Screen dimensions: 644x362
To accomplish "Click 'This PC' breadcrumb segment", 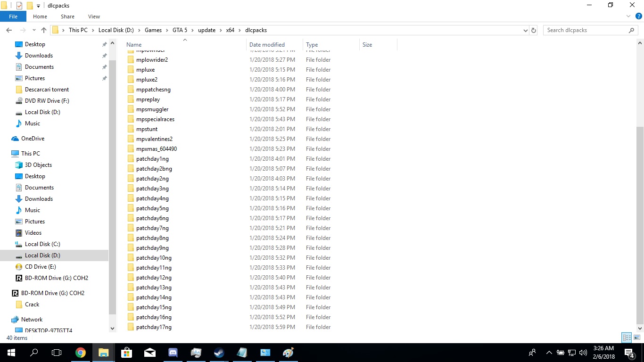I will [78, 30].
